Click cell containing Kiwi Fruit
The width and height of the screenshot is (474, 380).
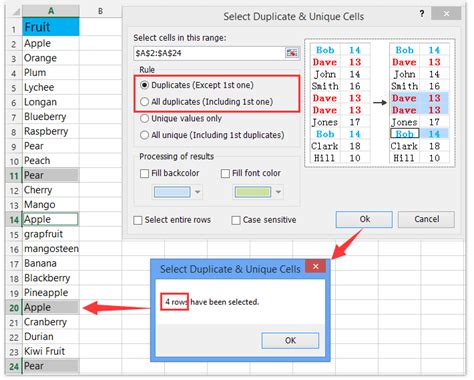(x=51, y=351)
